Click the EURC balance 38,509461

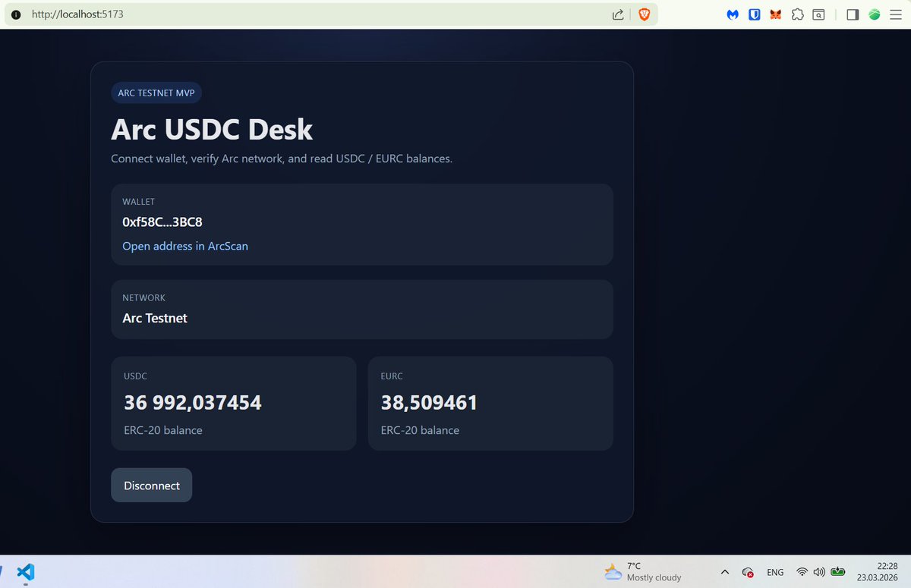tap(429, 402)
